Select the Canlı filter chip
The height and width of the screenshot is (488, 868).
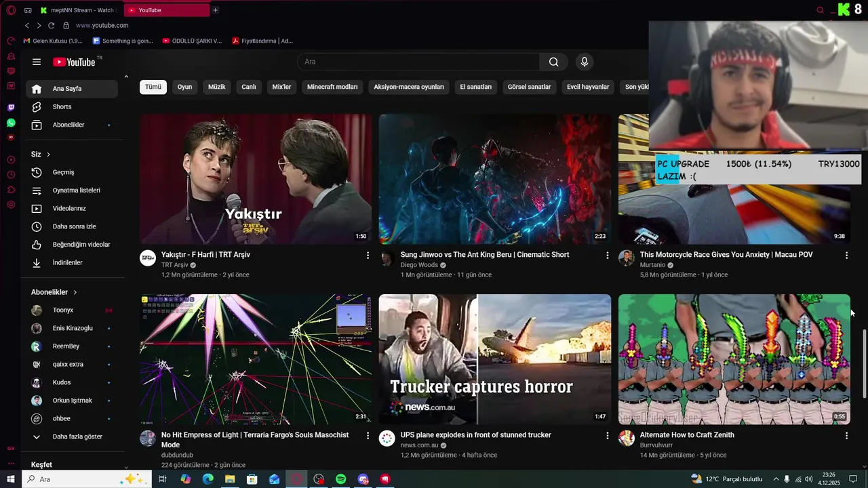(249, 87)
